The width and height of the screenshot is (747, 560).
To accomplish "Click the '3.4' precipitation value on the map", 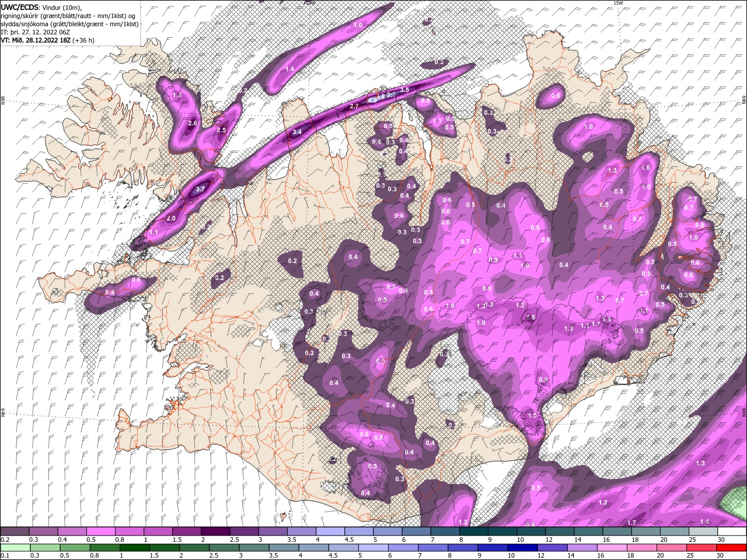I will point(297,132).
